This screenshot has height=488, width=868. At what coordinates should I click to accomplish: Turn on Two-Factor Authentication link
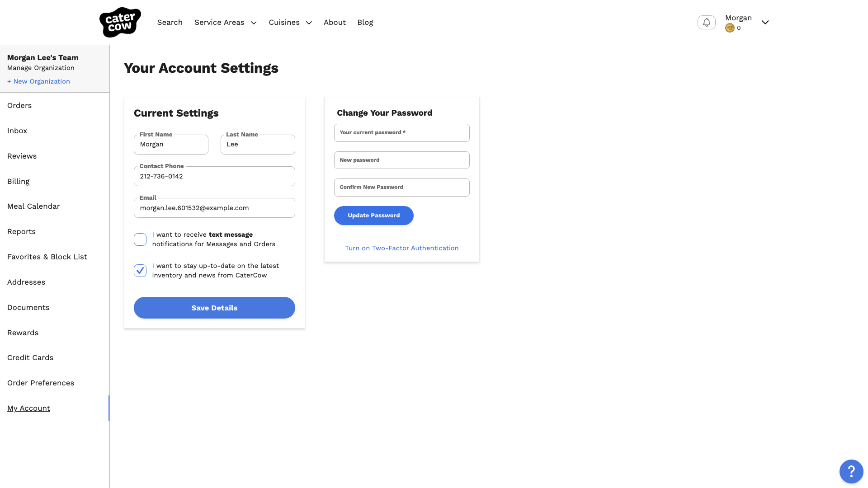[402, 248]
